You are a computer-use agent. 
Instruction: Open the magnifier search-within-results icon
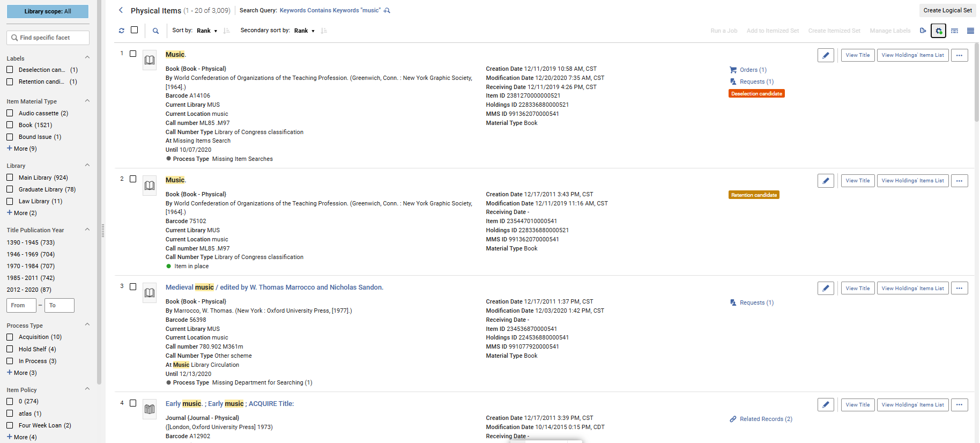click(155, 31)
